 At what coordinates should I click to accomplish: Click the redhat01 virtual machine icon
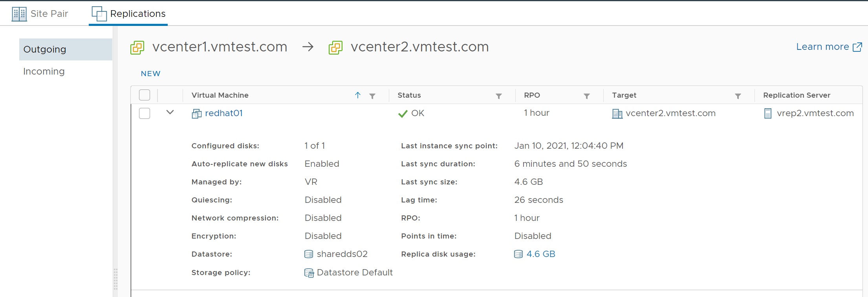(196, 114)
